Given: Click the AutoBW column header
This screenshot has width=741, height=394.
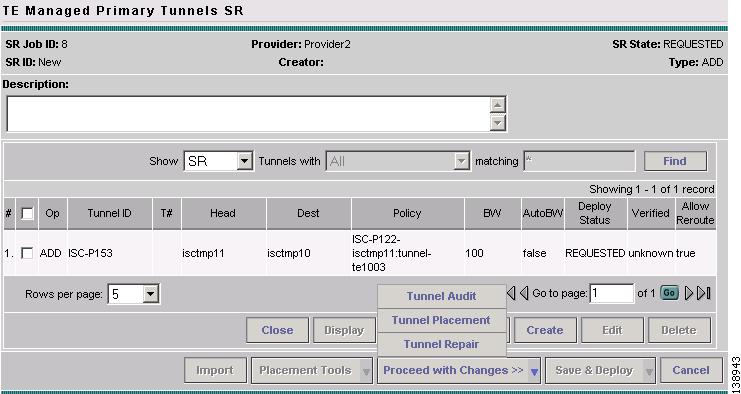Looking at the screenshot, I should tap(543, 214).
